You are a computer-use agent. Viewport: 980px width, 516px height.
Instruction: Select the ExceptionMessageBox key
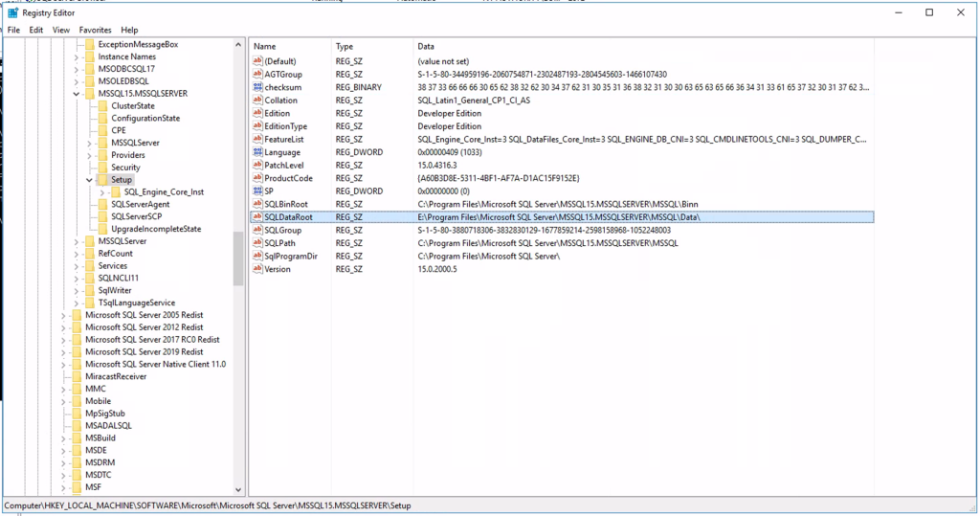138,44
